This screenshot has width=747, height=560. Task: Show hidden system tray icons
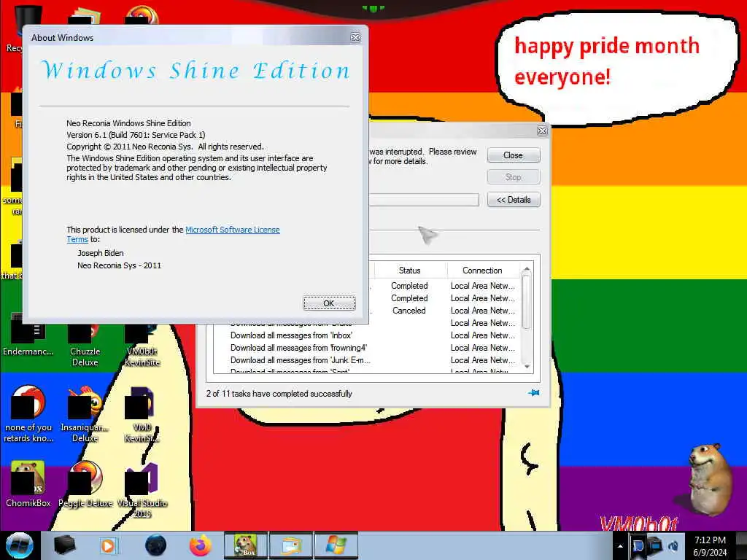point(620,546)
